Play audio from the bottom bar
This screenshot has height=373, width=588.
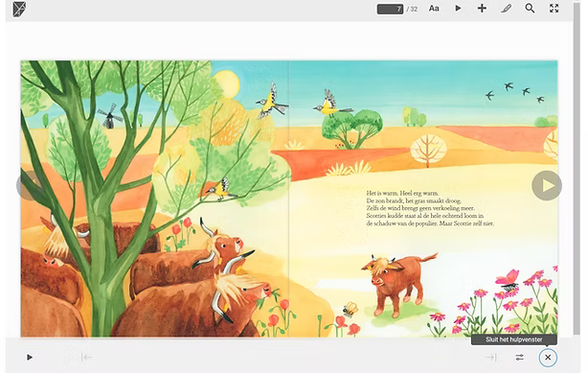30,358
